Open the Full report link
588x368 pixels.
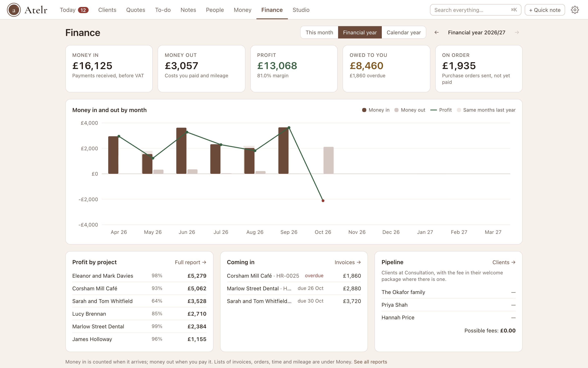(190, 262)
